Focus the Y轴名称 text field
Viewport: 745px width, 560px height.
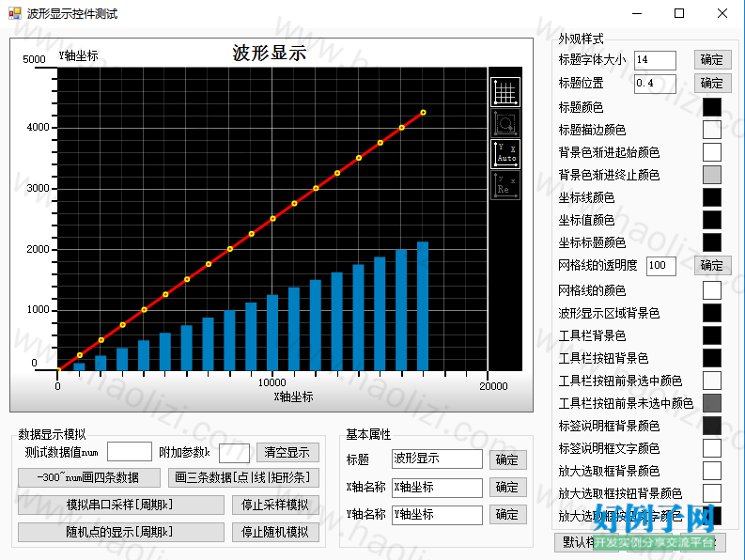point(437,515)
